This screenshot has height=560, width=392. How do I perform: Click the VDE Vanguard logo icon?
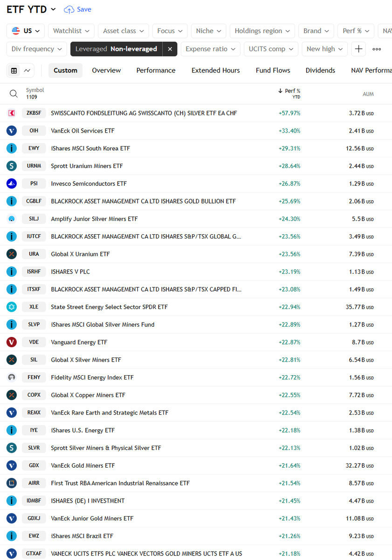coord(12,342)
